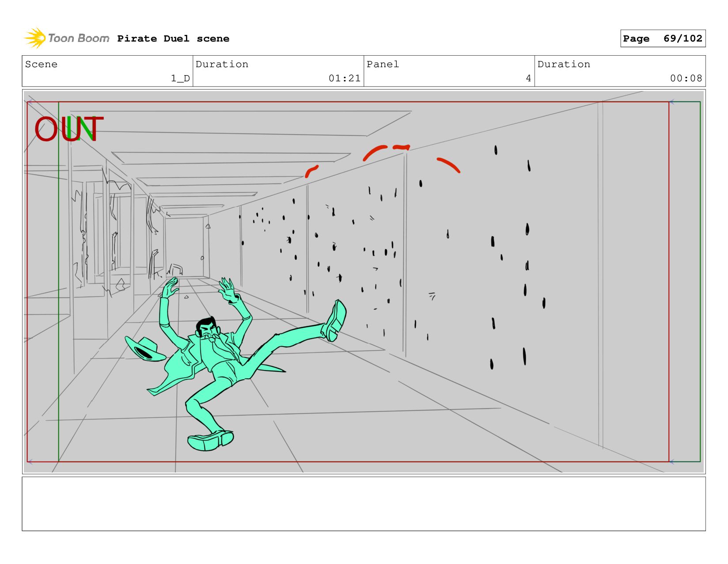Click the 'Panel' header label
The width and height of the screenshot is (728, 564).
coord(383,65)
